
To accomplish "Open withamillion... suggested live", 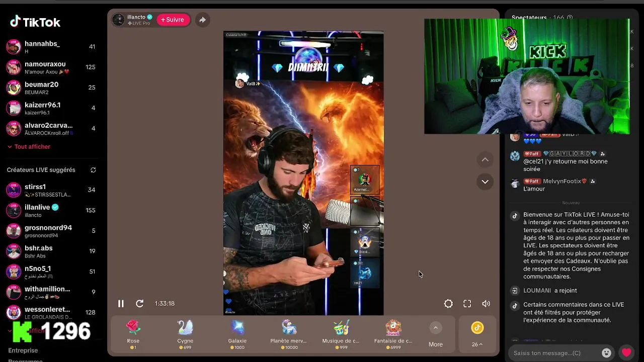I will click(x=50, y=292).
